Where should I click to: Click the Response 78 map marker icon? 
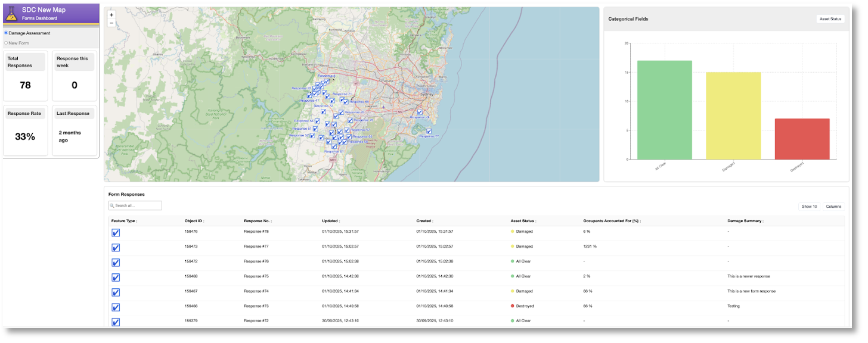pos(420,112)
